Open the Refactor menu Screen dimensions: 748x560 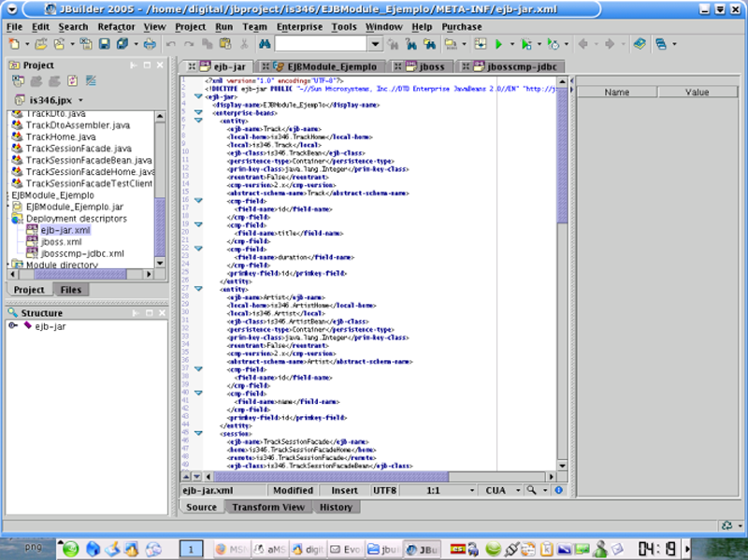116,27
